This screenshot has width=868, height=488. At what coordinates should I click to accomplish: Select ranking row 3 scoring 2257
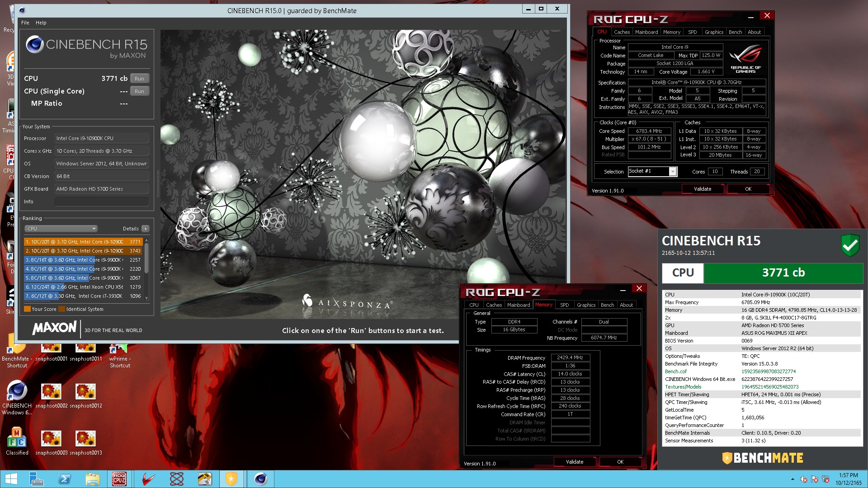coord(83,260)
